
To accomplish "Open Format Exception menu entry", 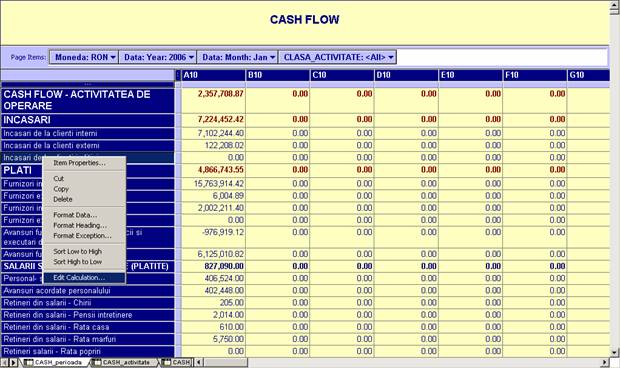I will tap(82, 236).
